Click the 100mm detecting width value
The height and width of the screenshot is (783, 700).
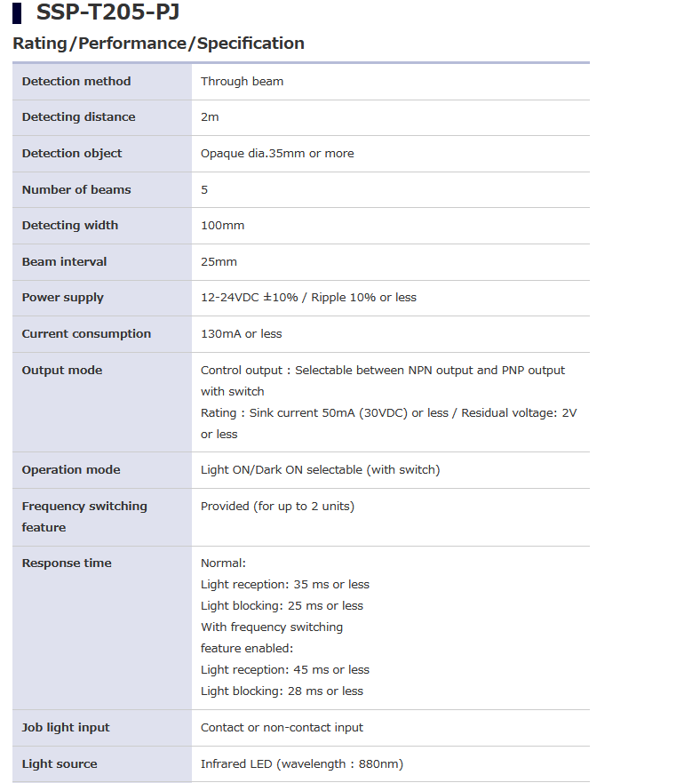223,226
